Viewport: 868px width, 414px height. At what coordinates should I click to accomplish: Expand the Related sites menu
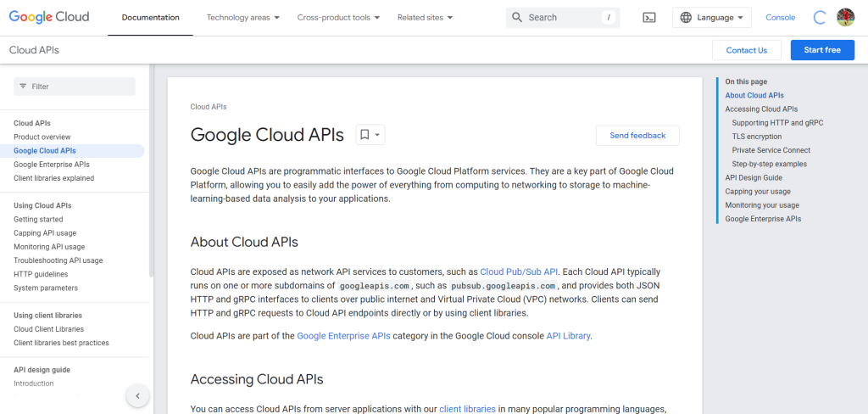(425, 18)
